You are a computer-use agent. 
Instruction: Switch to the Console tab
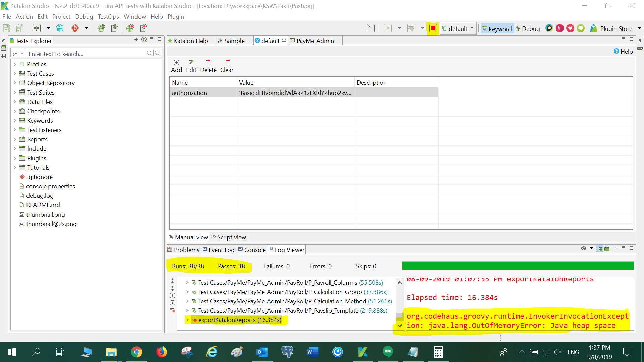[x=252, y=250]
